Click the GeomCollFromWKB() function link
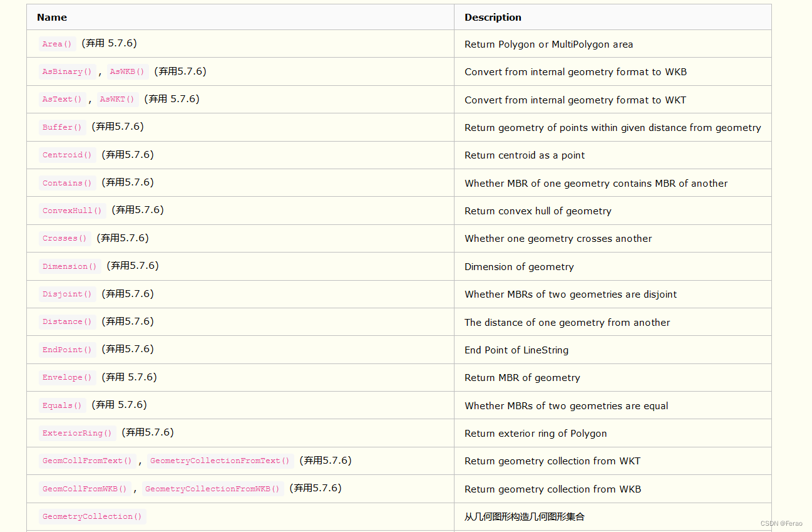The height and width of the screenshot is (532, 812). 85,489
